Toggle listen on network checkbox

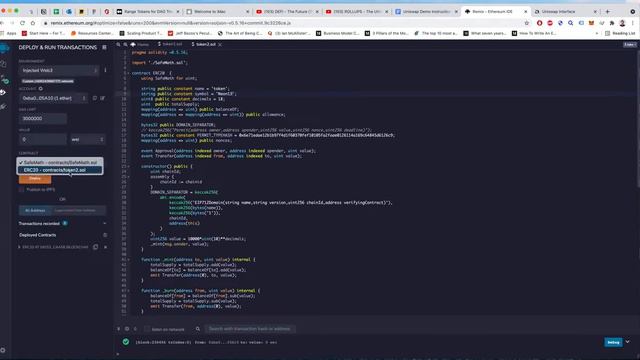tap(147, 329)
